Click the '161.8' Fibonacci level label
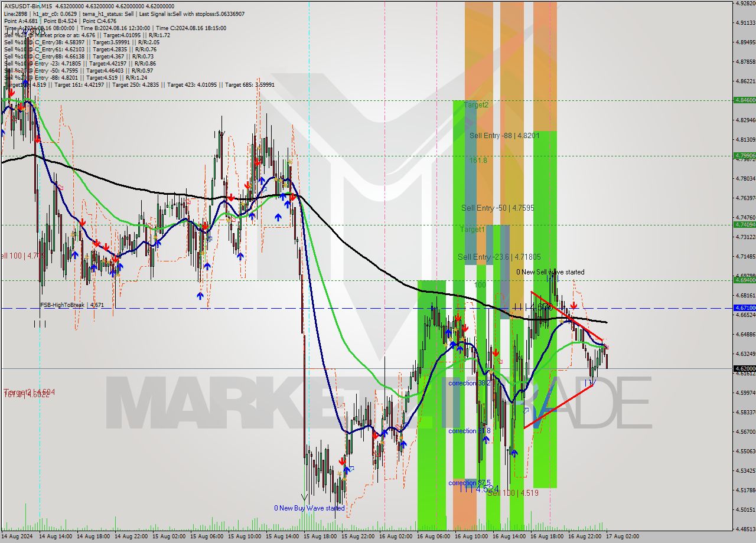The width and height of the screenshot is (756, 543). (478, 160)
